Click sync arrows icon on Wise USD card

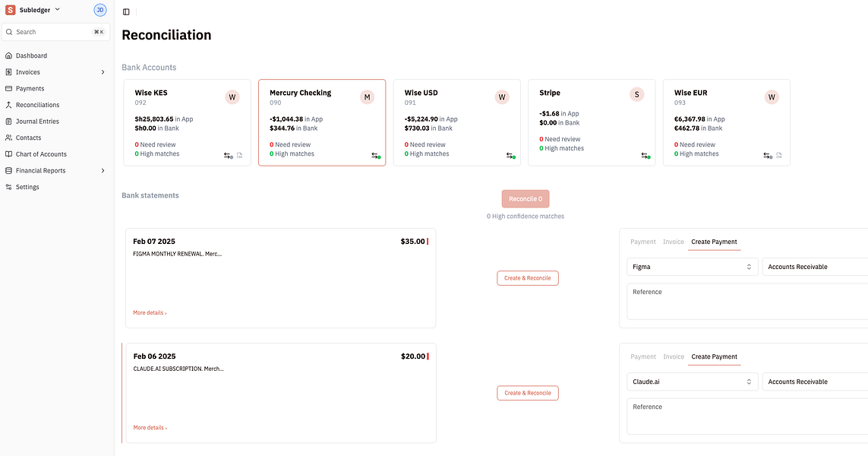tap(510, 155)
